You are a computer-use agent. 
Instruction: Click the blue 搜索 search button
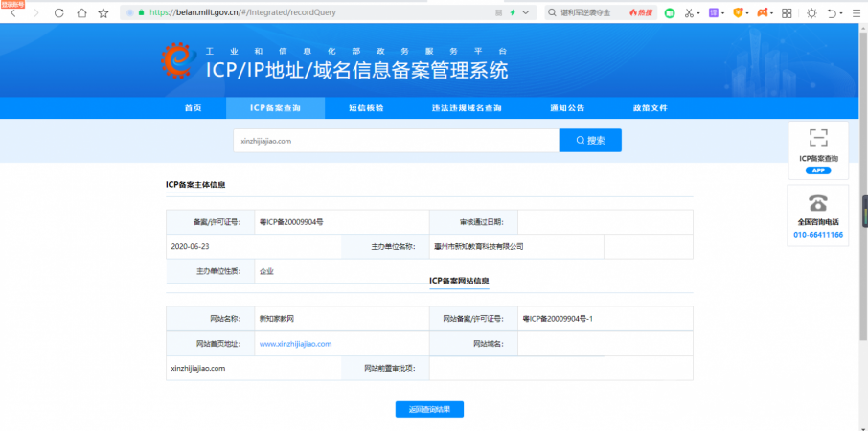[x=590, y=141]
